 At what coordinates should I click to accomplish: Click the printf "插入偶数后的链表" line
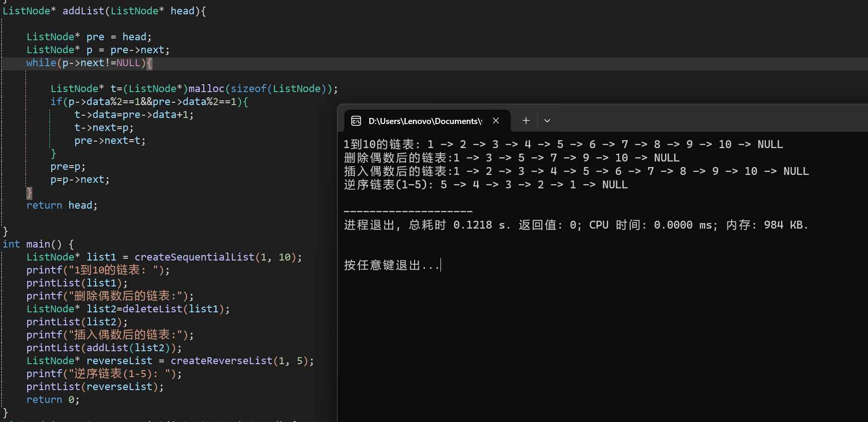click(x=110, y=335)
